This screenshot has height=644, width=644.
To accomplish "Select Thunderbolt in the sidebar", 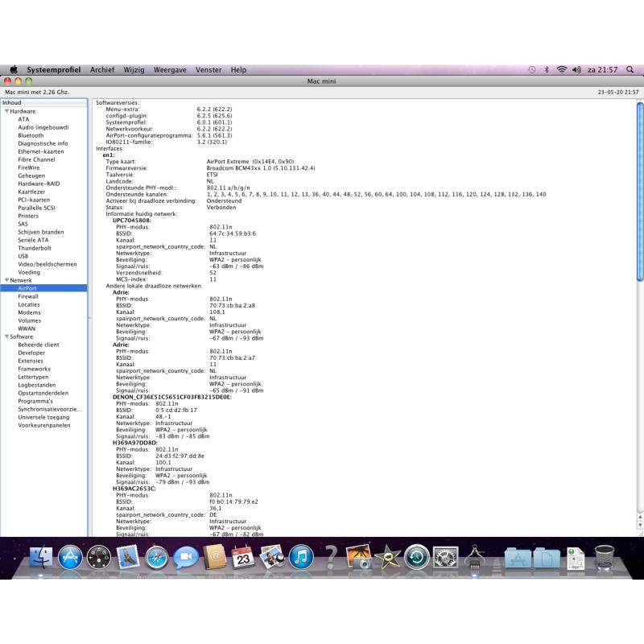I will (x=35, y=248).
